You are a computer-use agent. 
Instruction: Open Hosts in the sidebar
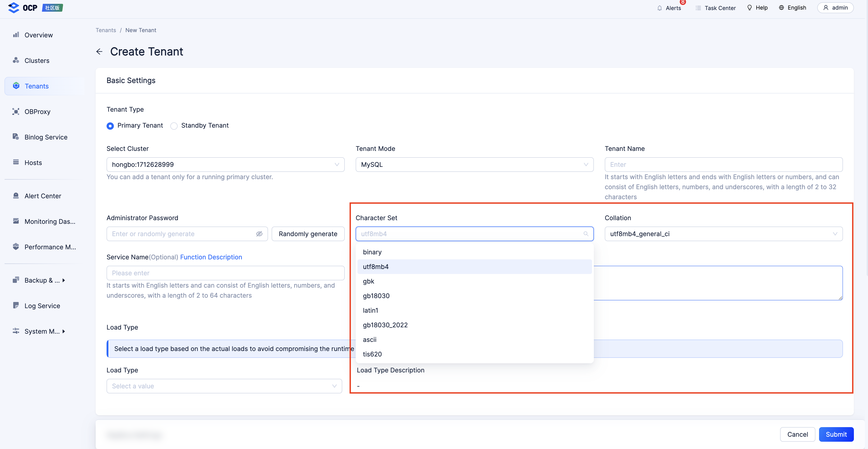(x=44, y=163)
